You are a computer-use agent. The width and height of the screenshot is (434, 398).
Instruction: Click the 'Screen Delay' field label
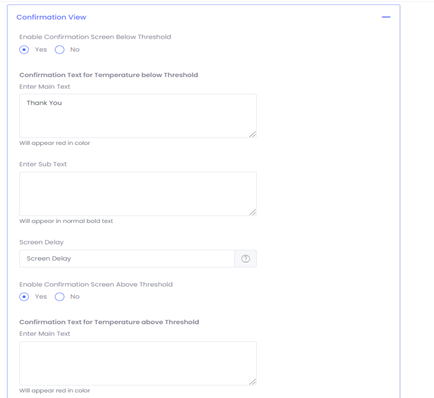(41, 242)
